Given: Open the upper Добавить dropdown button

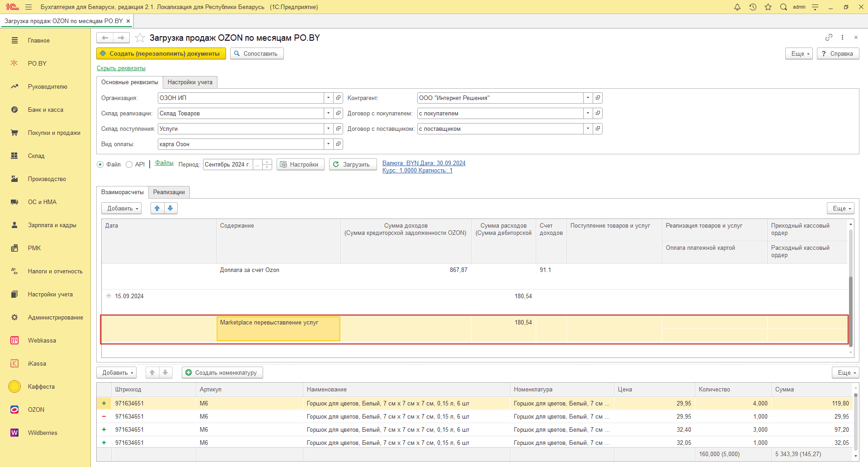Looking at the screenshot, I should [x=122, y=208].
